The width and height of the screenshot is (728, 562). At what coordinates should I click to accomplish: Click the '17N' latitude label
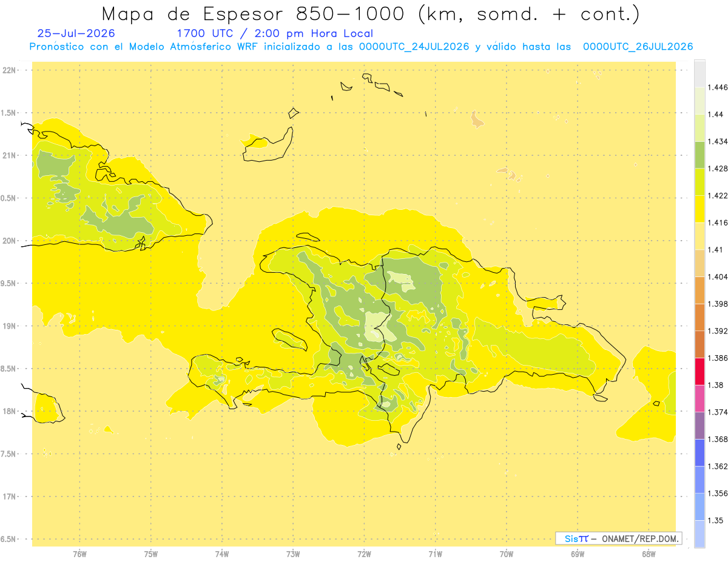point(10,497)
